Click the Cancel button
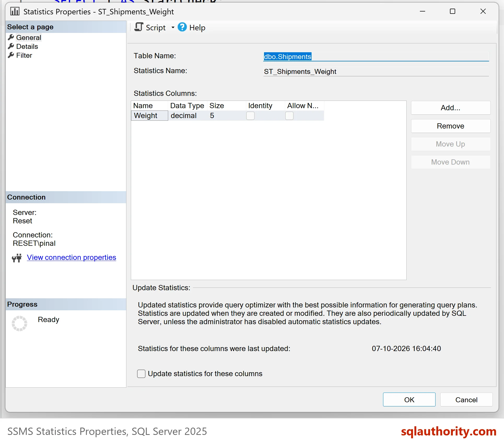This screenshot has width=504, height=443. point(466,400)
